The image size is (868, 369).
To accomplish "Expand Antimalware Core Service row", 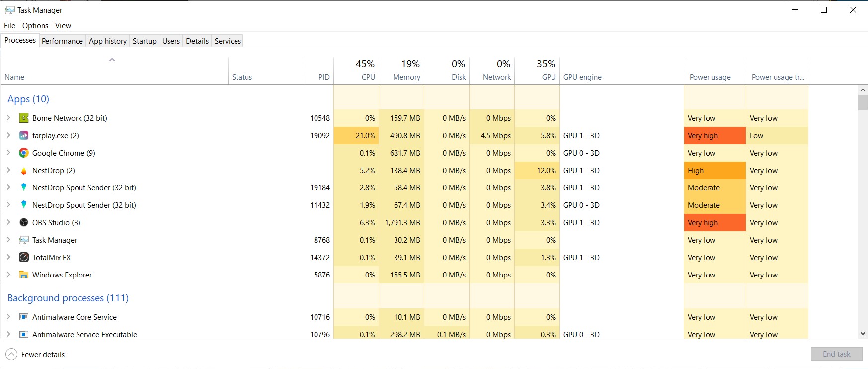I will tap(8, 317).
